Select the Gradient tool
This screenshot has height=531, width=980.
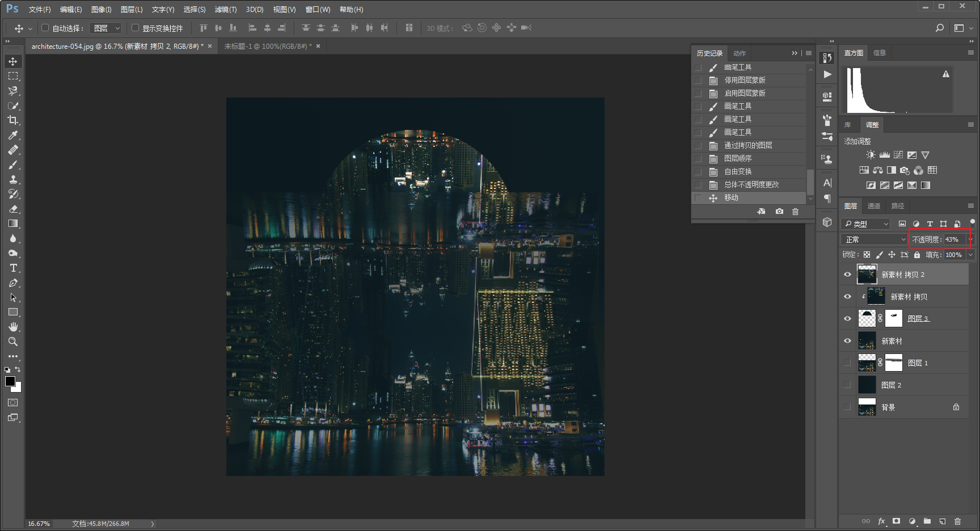coord(13,224)
